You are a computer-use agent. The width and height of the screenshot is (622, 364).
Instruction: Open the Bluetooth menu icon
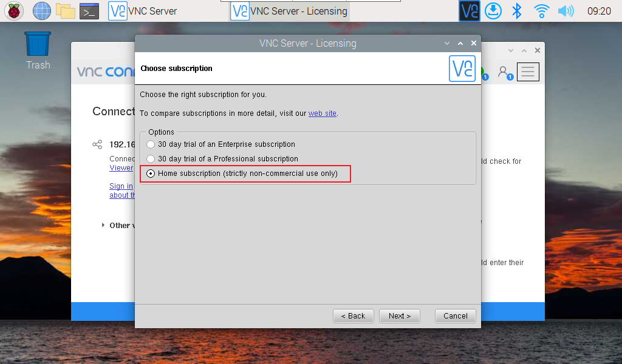(x=517, y=11)
